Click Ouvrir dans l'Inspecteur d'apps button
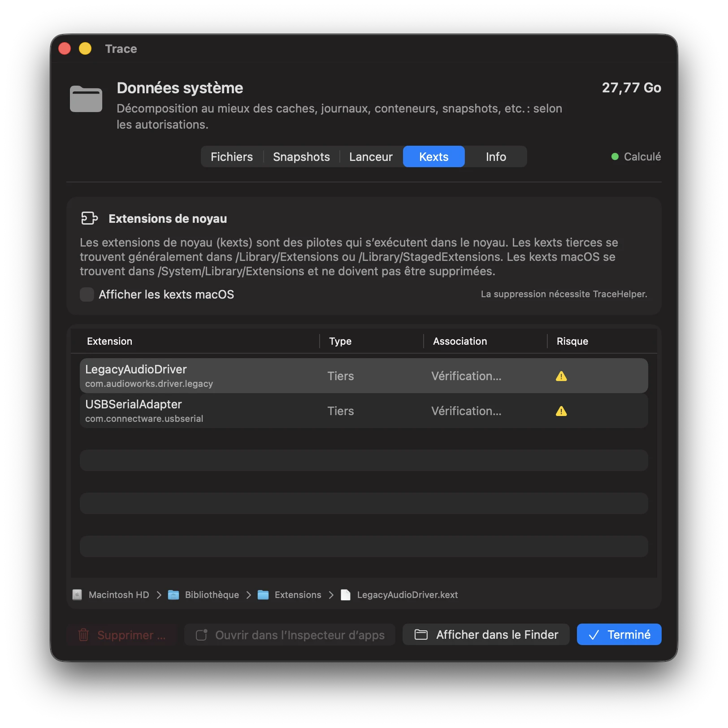This screenshot has width=728, height=728. (290, 635)
